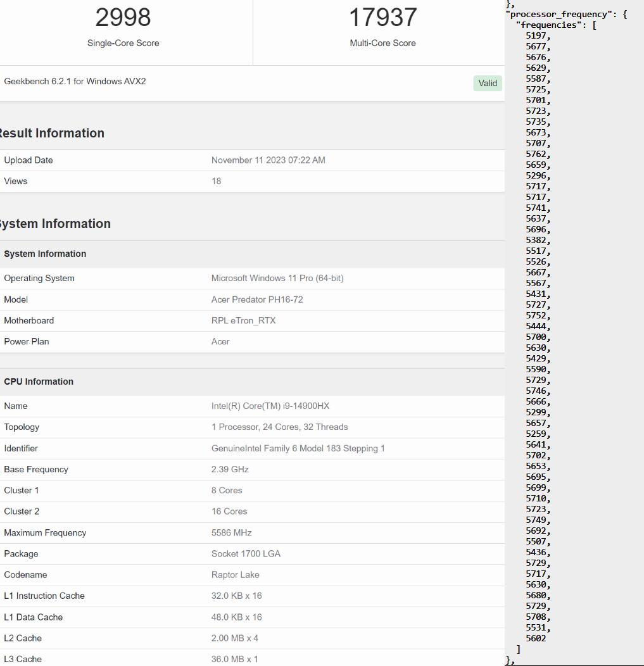Screen dimensions: 644x666
Task: Click the 17937 Multi-Core Score
Action: 382,18
